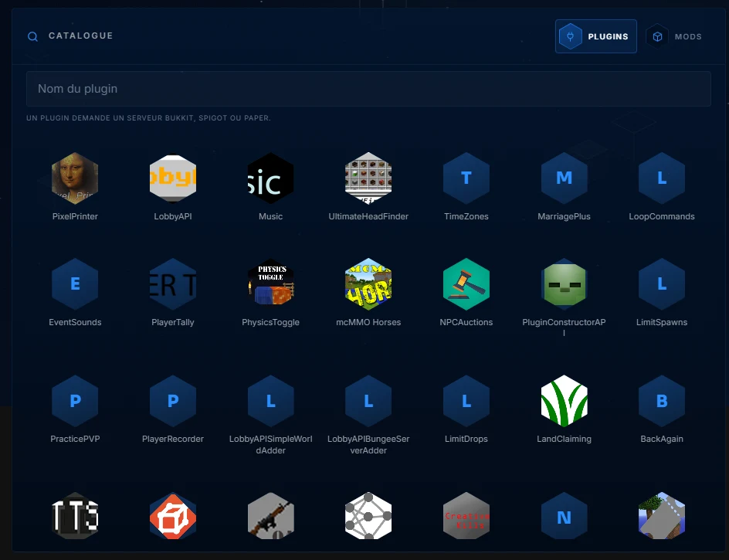Open the Creative Kills plugin icon
Viewport: 729px width, 560px height.
click(466, 516)
